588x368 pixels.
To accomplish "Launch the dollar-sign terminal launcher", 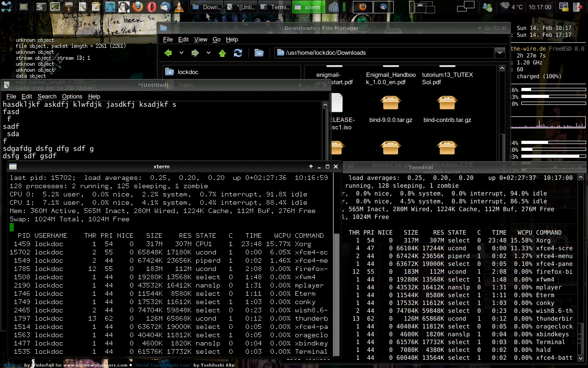I will pos(41,7).
